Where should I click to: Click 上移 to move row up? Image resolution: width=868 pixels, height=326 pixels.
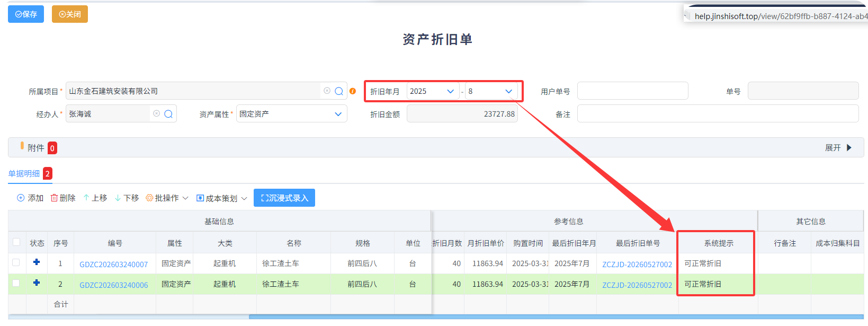point(95,198)
